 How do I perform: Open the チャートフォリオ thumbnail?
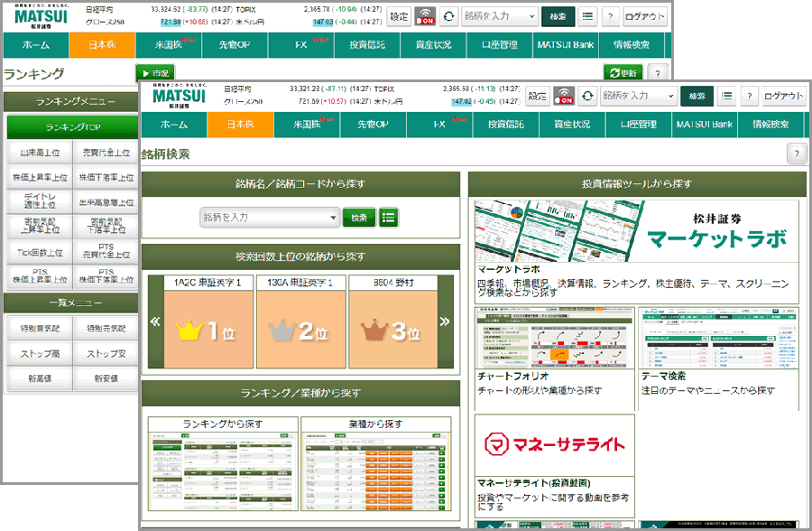click(554, 338)
